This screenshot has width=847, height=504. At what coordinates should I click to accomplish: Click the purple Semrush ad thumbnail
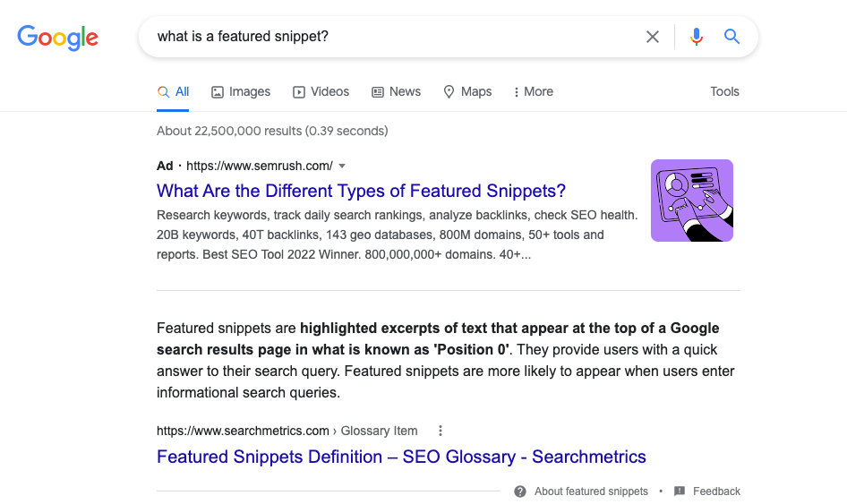point(692,201)
